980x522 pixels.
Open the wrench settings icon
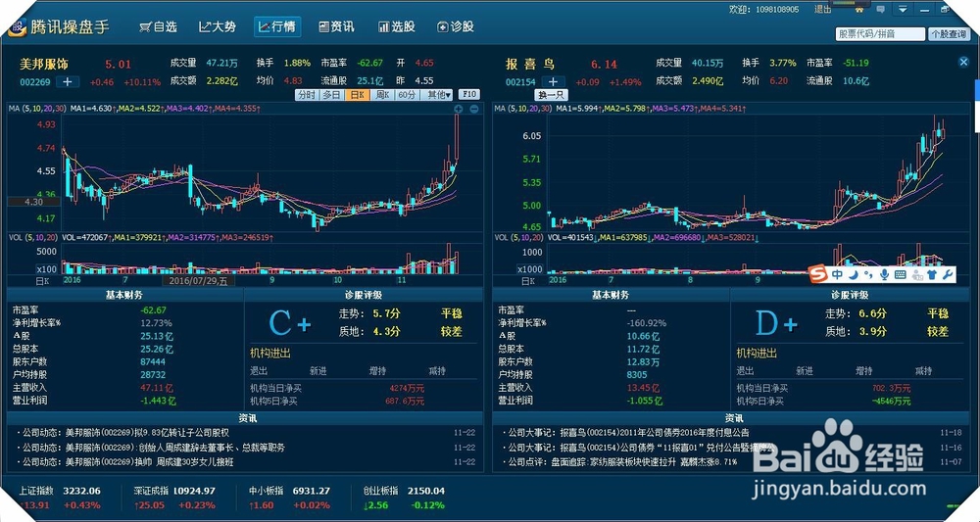point(948,274)
